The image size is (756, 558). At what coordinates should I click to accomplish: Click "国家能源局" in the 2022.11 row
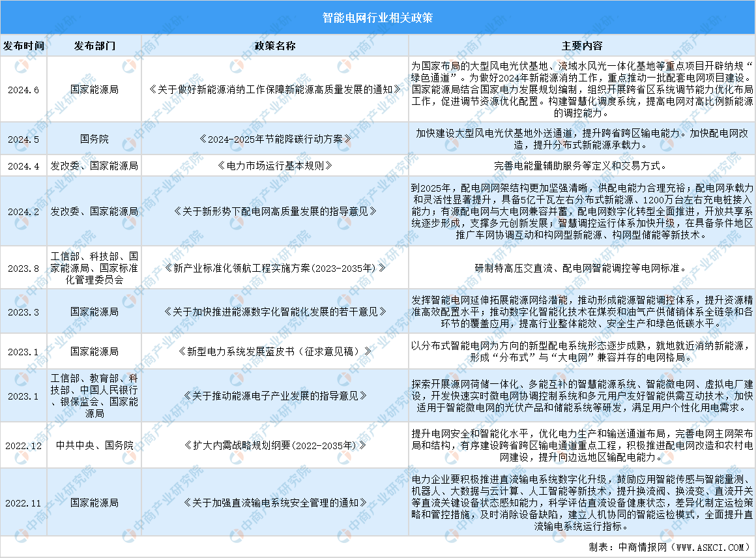pos(94,503)
